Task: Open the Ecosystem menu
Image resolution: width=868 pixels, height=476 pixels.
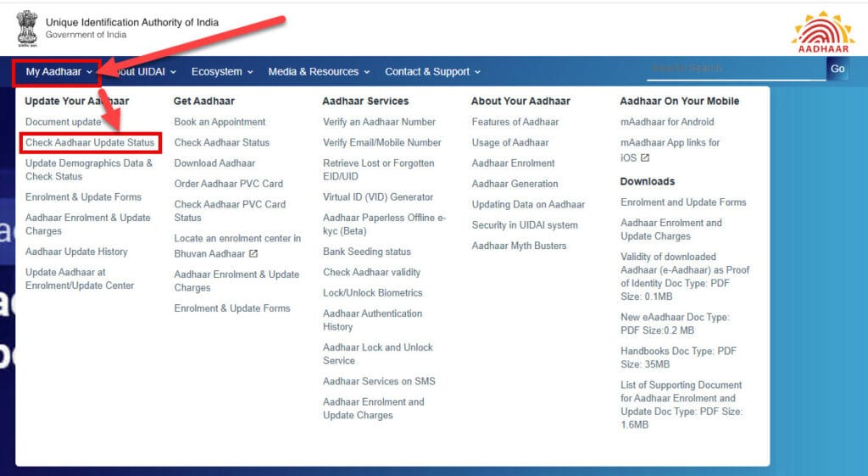Action: point(222,72)
